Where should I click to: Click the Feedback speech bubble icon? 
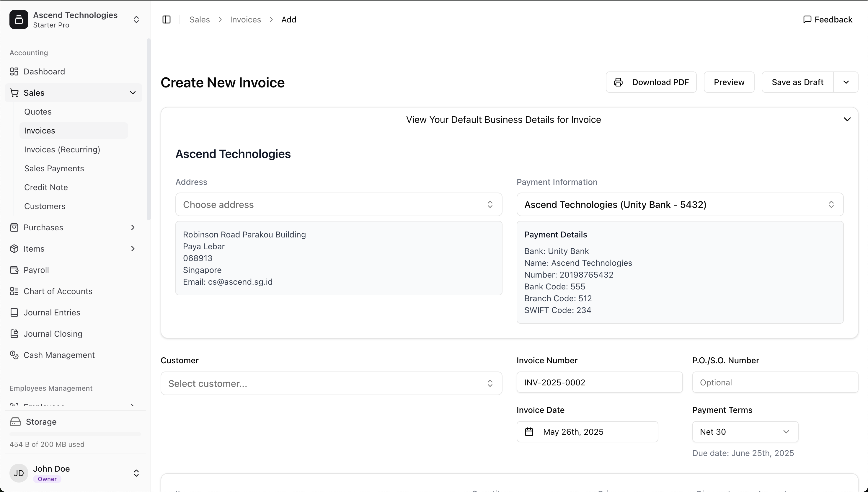[807, 19]
